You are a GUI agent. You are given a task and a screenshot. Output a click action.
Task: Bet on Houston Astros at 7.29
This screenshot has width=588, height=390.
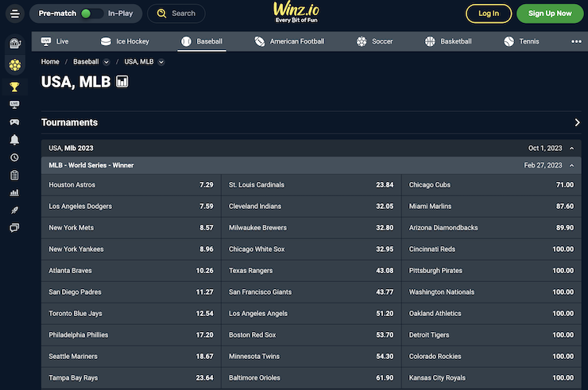pos(131,185)
